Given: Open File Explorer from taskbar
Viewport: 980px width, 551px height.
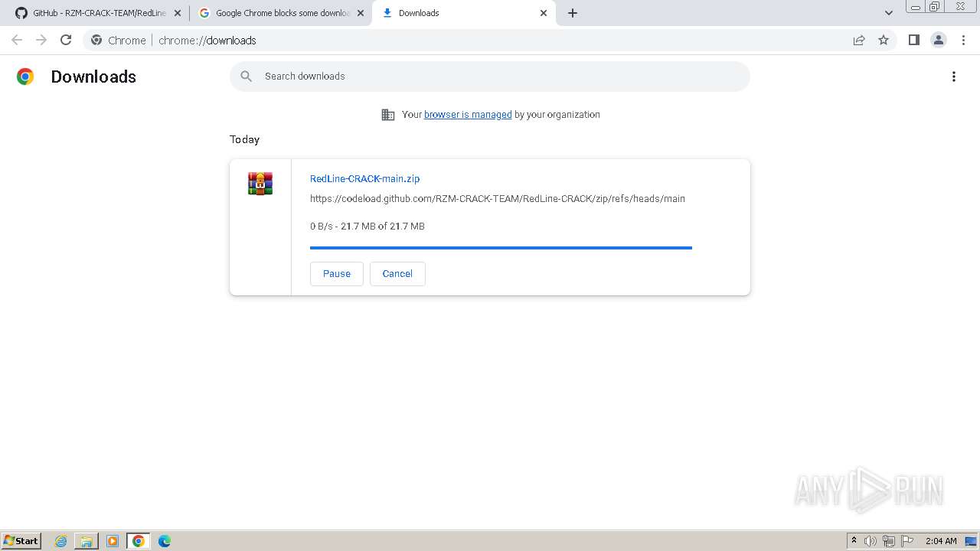Looking at the screenshot, I should tap(87, 541).
